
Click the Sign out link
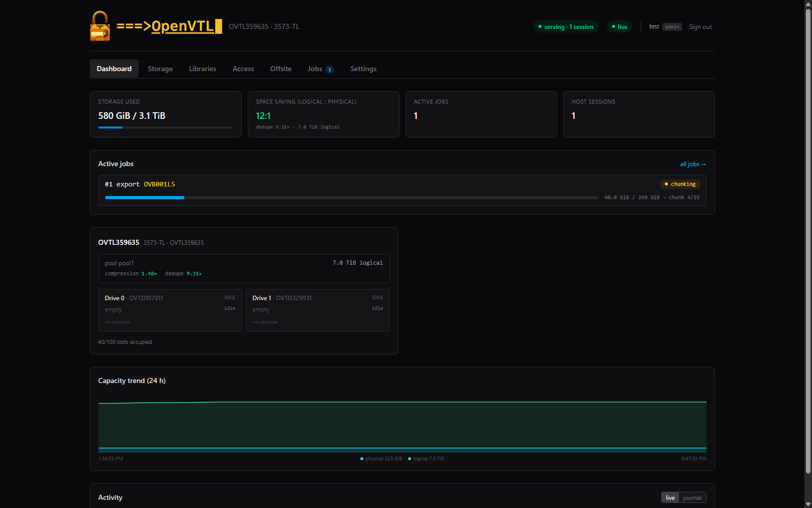(700, 27)
